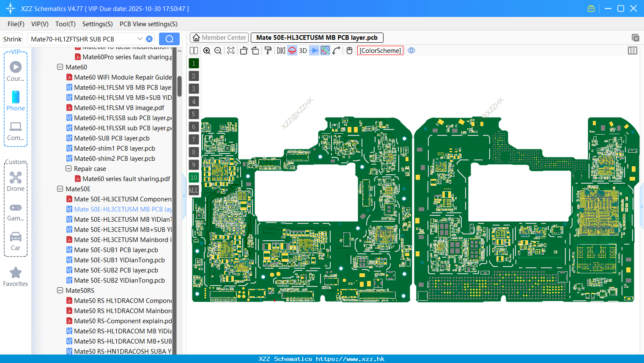
Task: Select the curve connection tool
Action: [336, 50]
